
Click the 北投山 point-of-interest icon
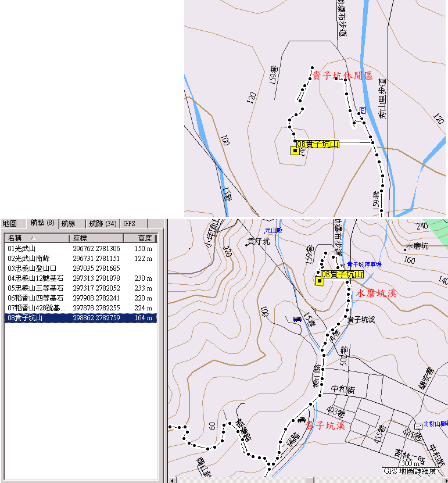tap(418, 425)
